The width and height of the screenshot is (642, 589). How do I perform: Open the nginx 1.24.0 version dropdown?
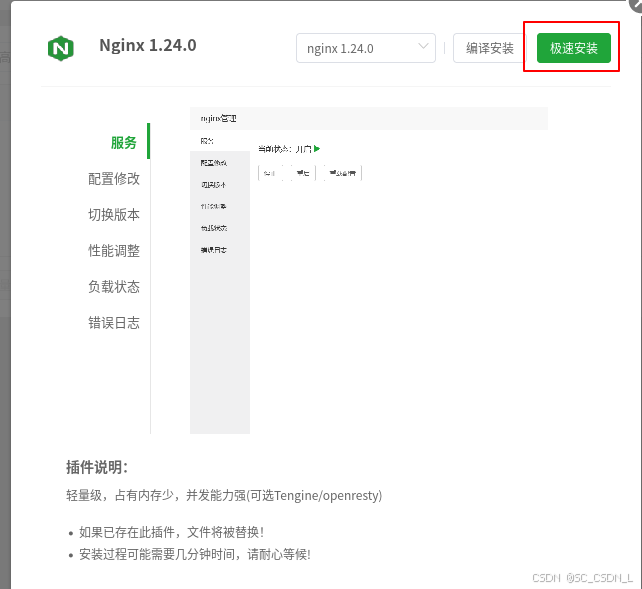[366, 48]
